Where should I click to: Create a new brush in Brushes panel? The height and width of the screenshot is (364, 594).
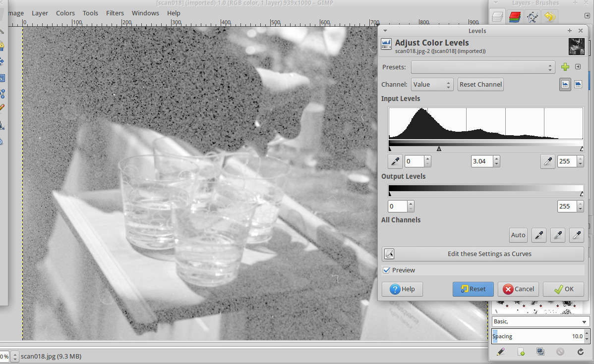[521, 352]
